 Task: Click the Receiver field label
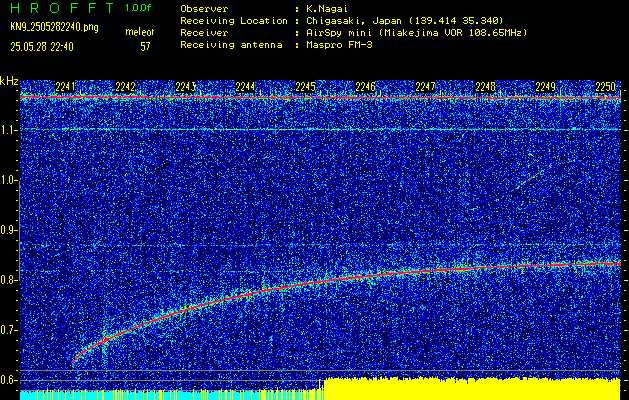click(204, 32)
